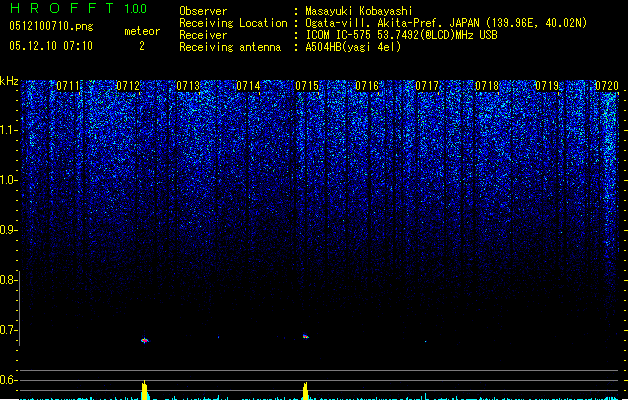Click the yellow signal peak below 0712
The image size is (629, 400).
coord(144,390)
